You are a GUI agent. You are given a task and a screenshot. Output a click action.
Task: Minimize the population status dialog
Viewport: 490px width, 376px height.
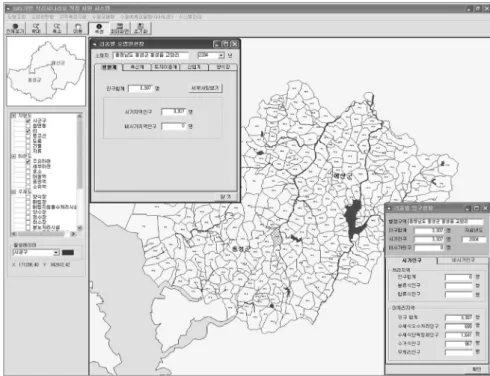tap(468, 208)
